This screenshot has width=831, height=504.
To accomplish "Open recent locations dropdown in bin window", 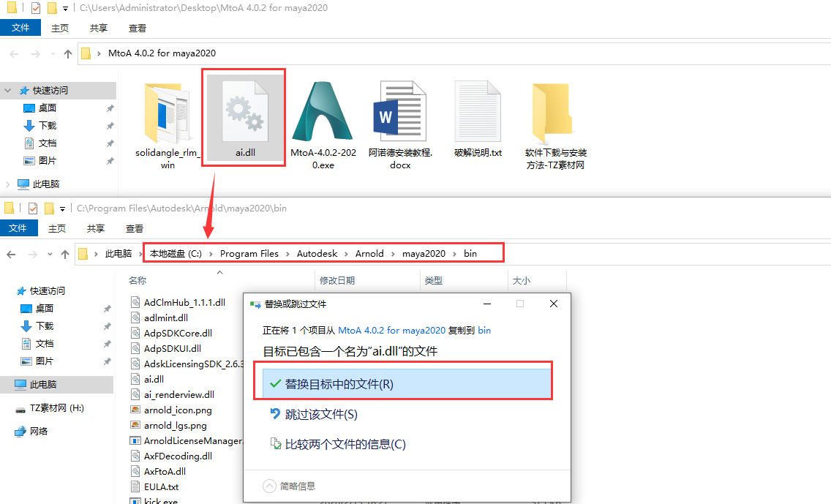I will [x=50, y=255].
